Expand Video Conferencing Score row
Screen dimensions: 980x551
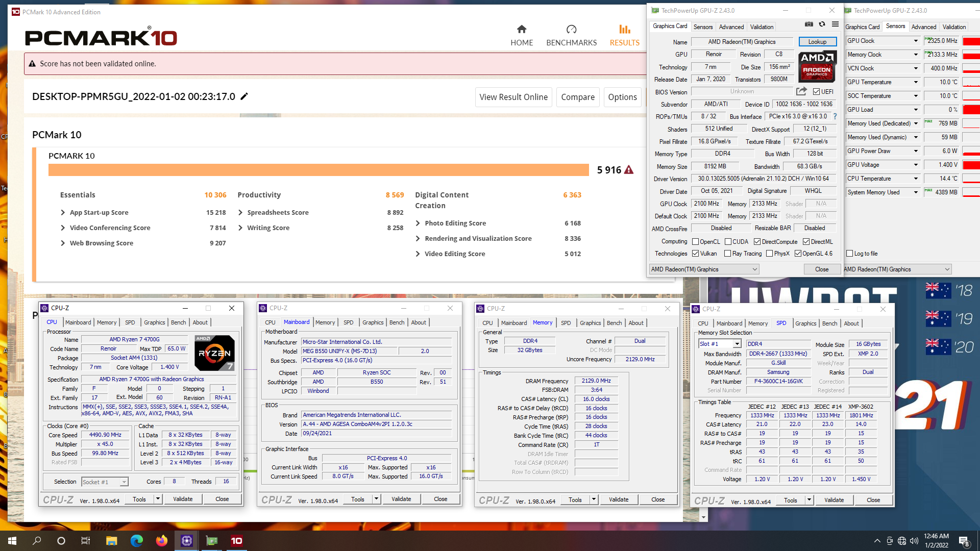pos(63,228)
